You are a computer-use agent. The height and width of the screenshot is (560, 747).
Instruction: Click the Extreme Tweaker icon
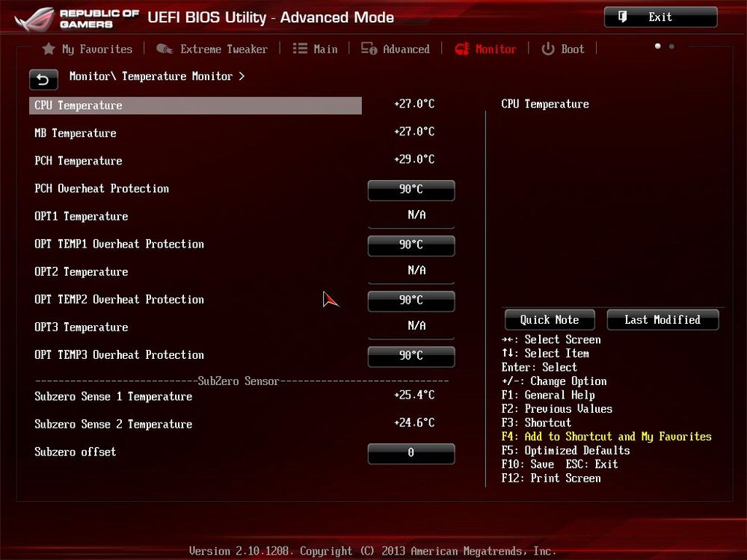[164, 49]
